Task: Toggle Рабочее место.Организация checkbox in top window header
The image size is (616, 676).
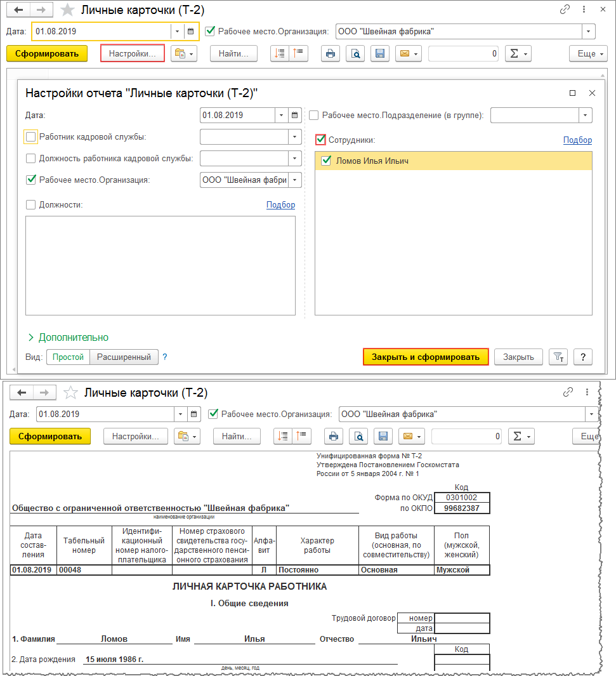Action: 210,31
